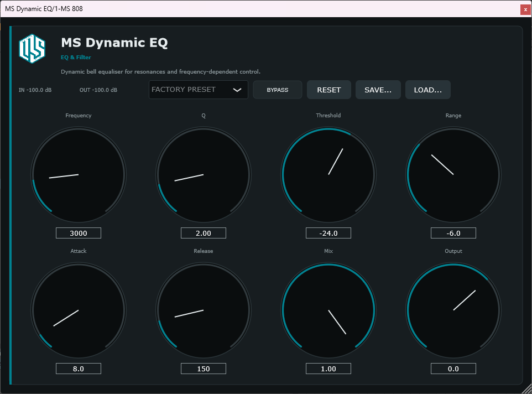Click the LOAD... button
This screenshot has width=532, height=394.
(x=428, y=90)
